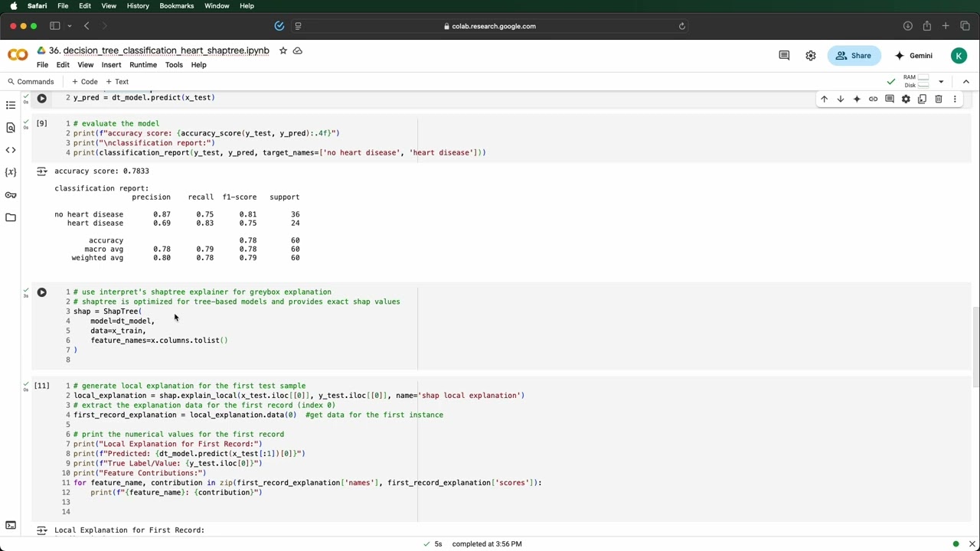Toggle the Safari sidebar button

tap(54, 26)
